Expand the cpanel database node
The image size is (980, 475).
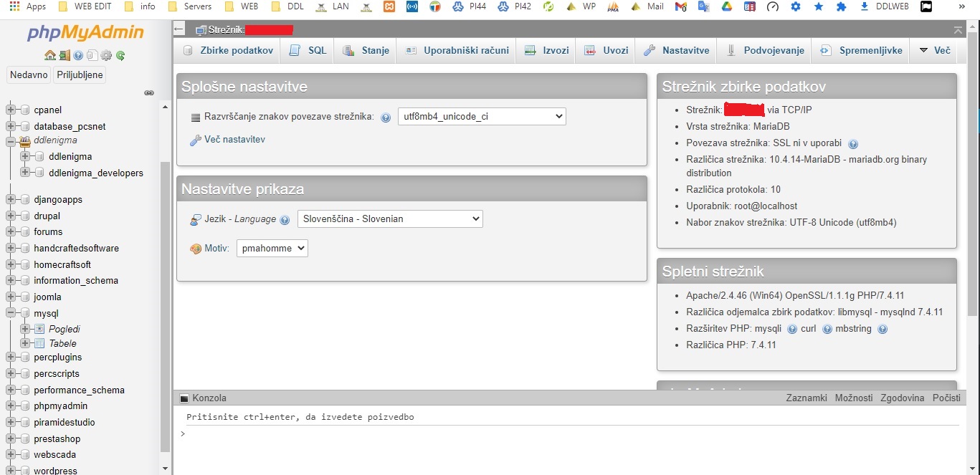(x=11, y=110)
